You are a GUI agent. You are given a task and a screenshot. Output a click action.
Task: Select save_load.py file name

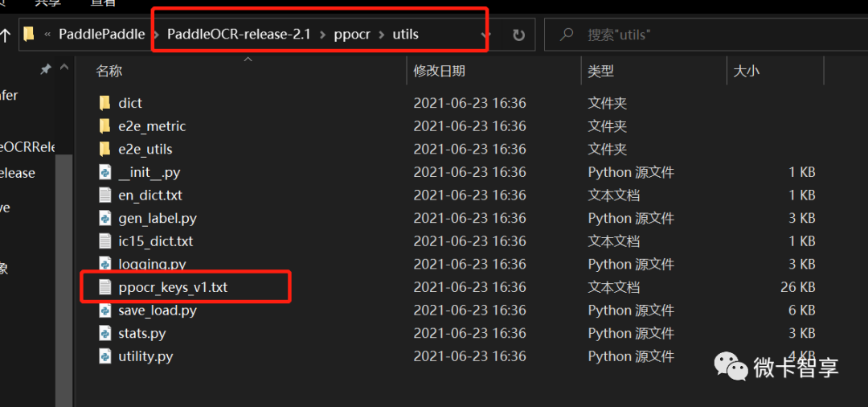pos(158,310)
